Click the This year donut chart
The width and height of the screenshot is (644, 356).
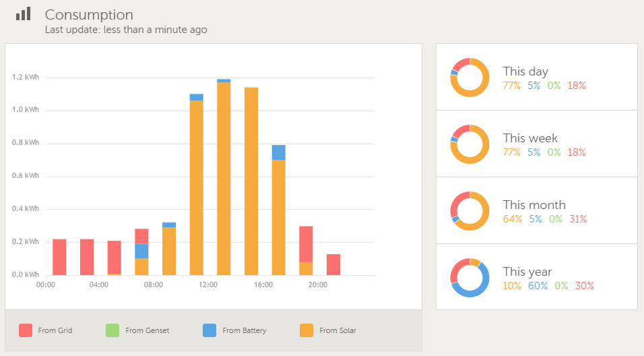(470, 278)
